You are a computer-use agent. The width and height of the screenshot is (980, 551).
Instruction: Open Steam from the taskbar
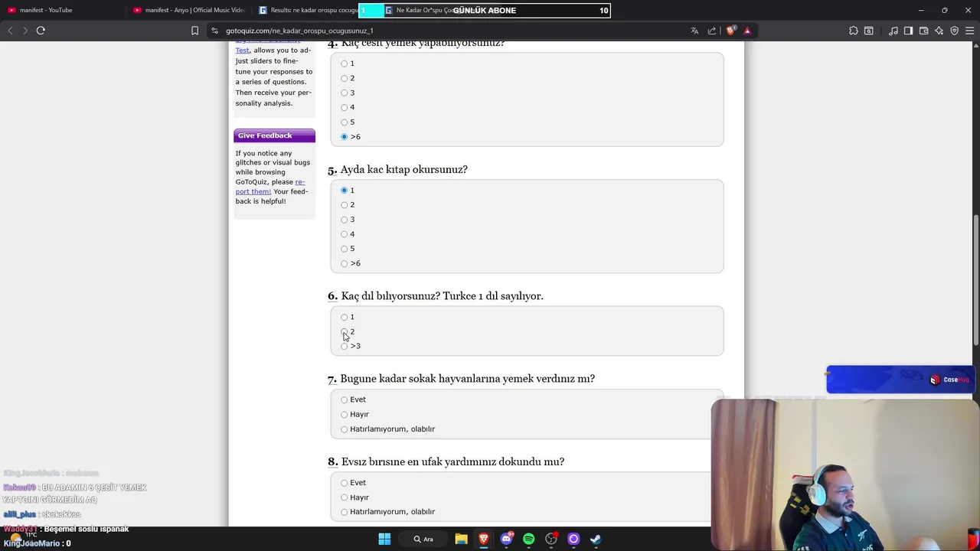coord(596,539)
